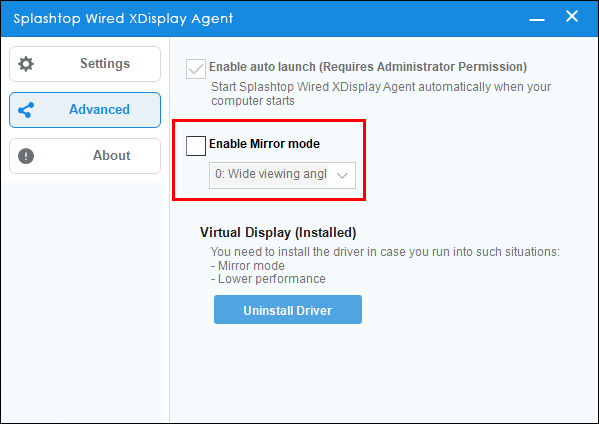Click the "- Mirror mode" list line
Image resolution: width=599 pixels, height=424 pixels.
click(248, 265)
